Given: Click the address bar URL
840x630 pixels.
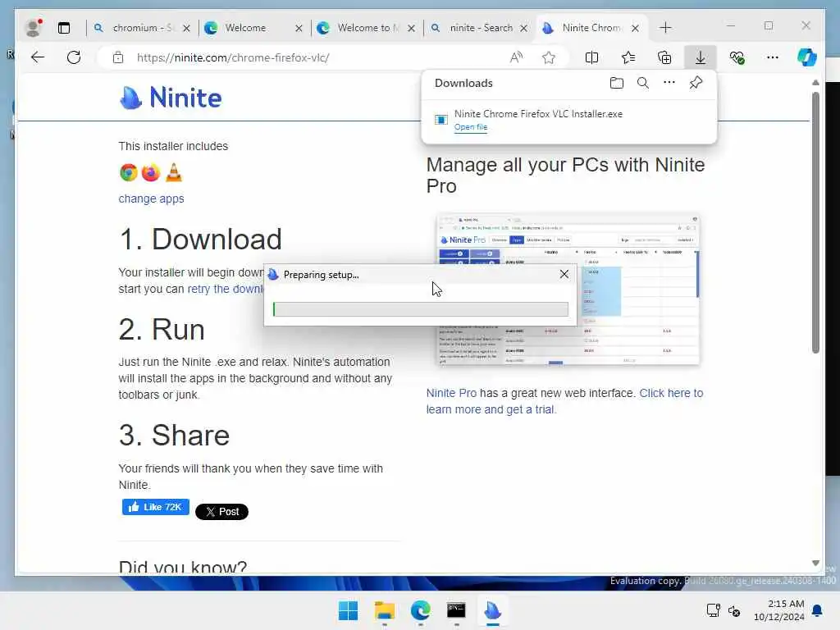Looking at the screenshot, I should click(x=233, y=58).
